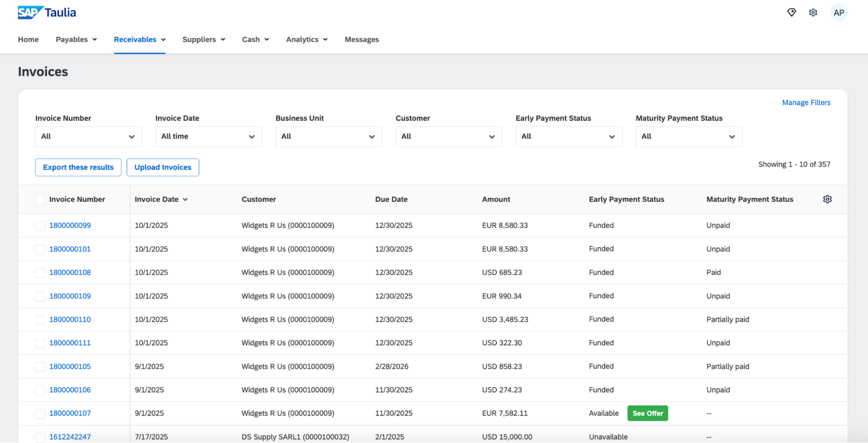The height and width of the screenshot is (443, 868).
Task: Open invoice 1800000108 link
Action: (x=70, y=272)
